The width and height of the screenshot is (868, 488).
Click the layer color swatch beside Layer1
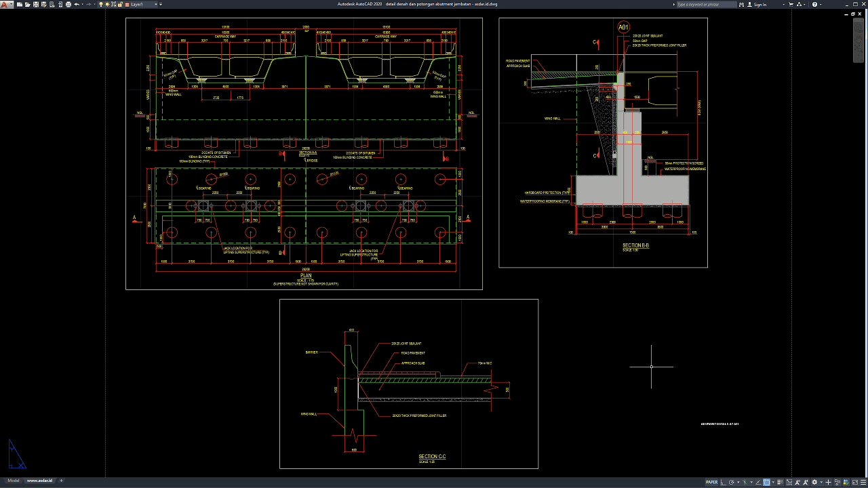126,4
